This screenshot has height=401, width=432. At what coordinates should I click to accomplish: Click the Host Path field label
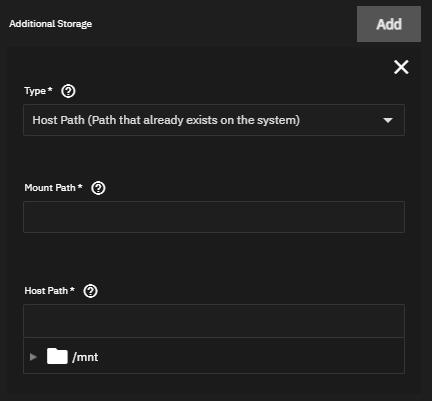click(46, 291)
